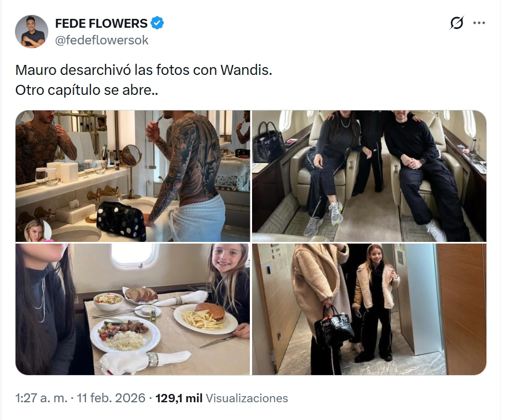The width and height of the screenshot is (508, 420).
Task: Click the 11 feb. 2026 date
Action: [111, 398]
